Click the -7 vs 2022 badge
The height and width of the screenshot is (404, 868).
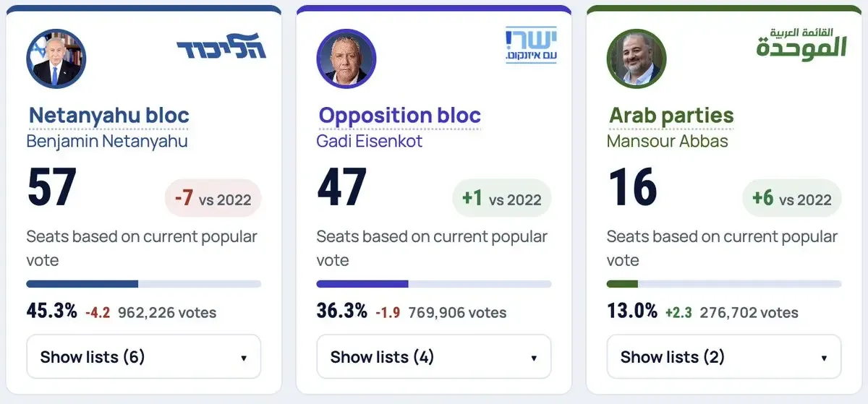click(213, 198)
